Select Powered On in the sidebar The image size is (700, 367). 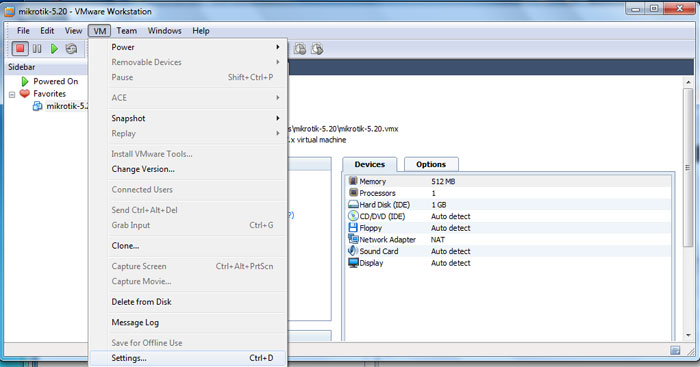point(56,81)
